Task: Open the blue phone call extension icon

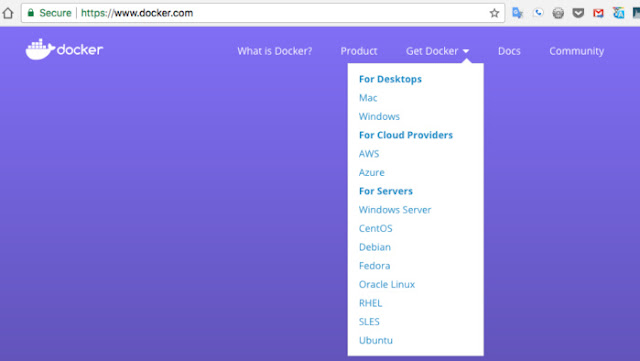Action: [x=538, y=13]
